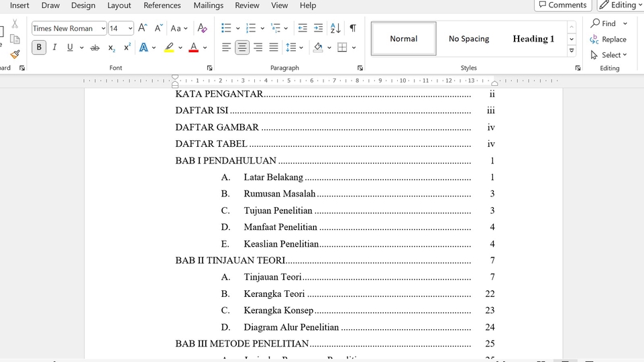
Task: Expand font color arrow
Action: (x=205, y=48)
